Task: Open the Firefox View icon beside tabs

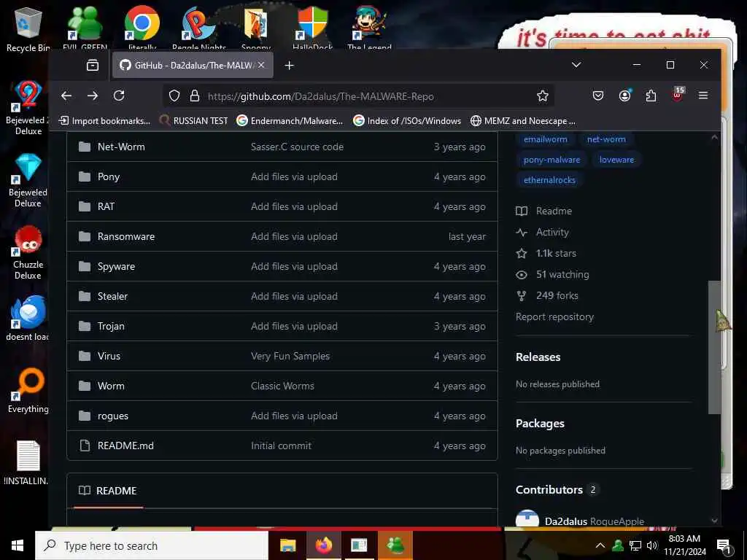Action: click(x=93, y=65)
